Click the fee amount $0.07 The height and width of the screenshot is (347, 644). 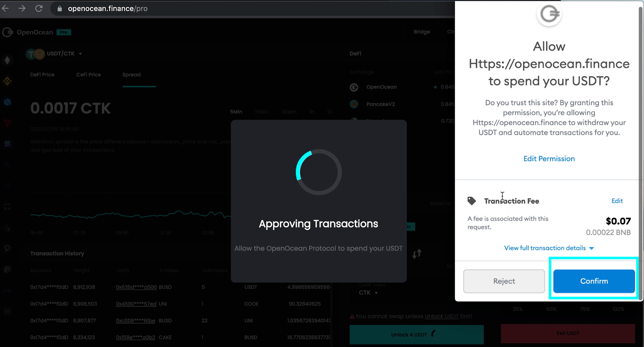point(618,221)
